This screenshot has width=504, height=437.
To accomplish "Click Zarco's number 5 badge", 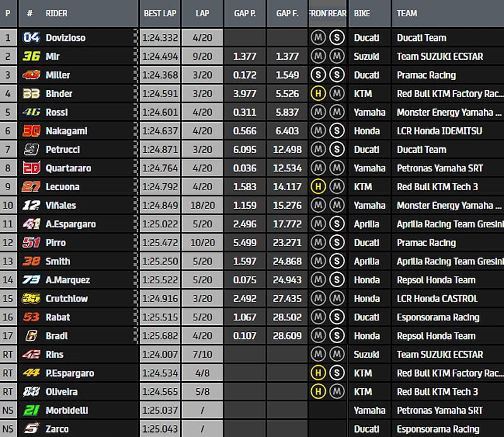I will pos(31,429).
